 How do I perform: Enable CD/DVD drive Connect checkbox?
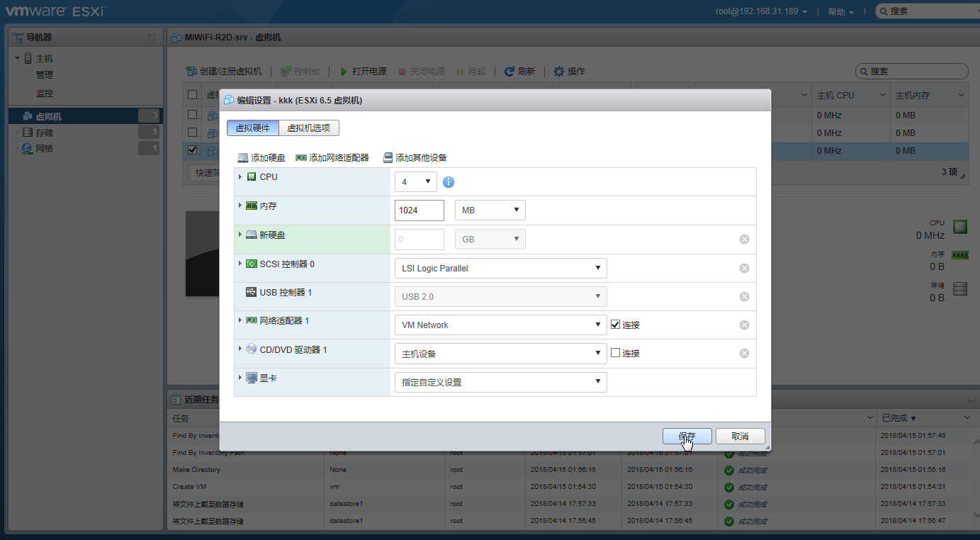[x=615, y=353]
